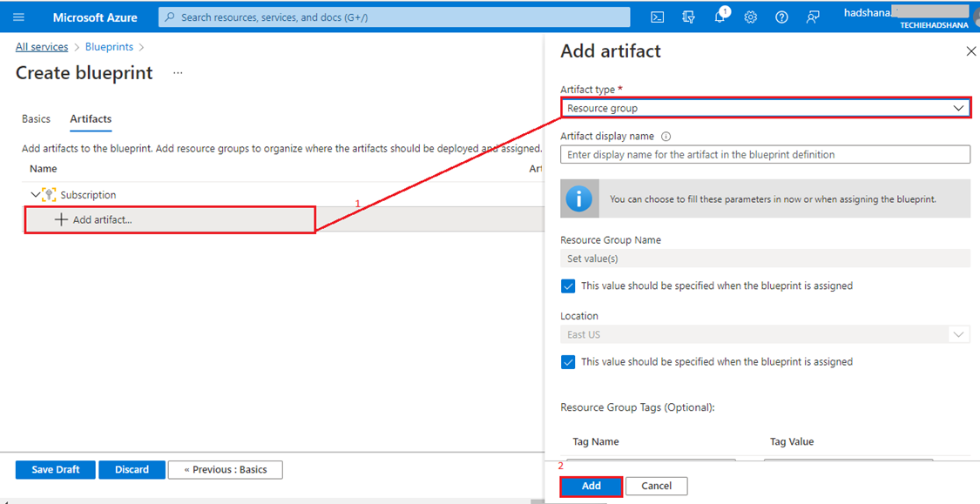Screen dimensions: 980x504
Task: Click the Save Draft button
Action: point(56,470)
